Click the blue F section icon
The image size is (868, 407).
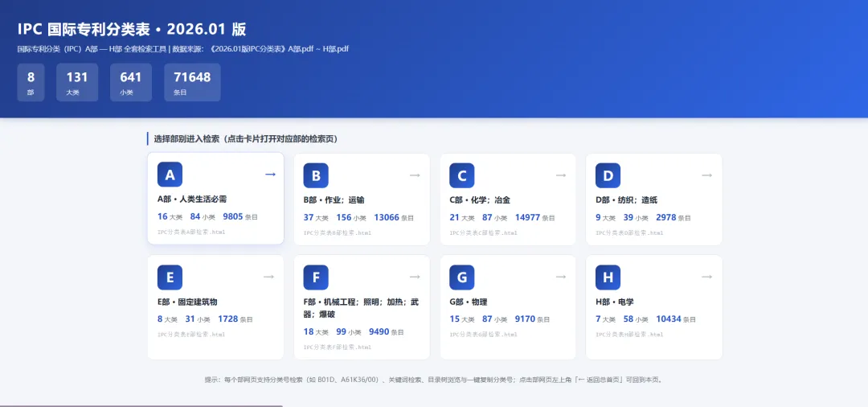click(316, 277)
